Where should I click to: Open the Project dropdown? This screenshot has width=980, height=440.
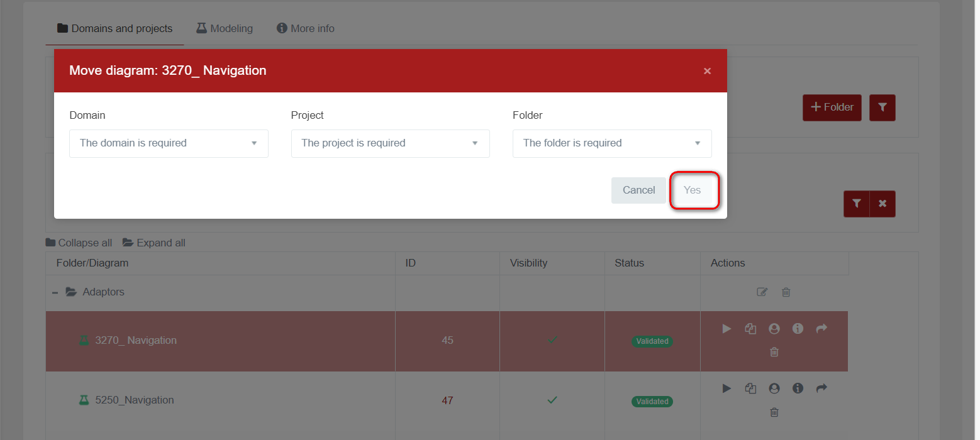pos(390,143)
